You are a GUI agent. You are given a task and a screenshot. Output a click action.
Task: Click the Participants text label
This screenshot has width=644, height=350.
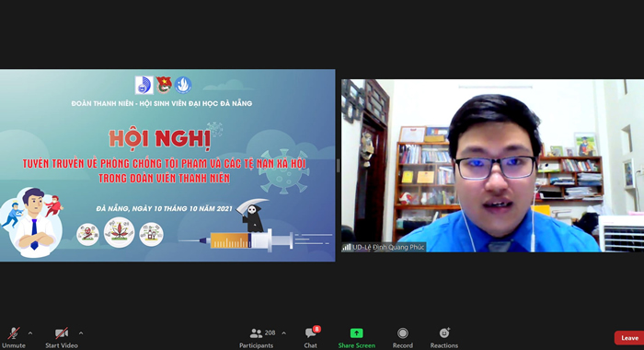click(x=256, y=345)
